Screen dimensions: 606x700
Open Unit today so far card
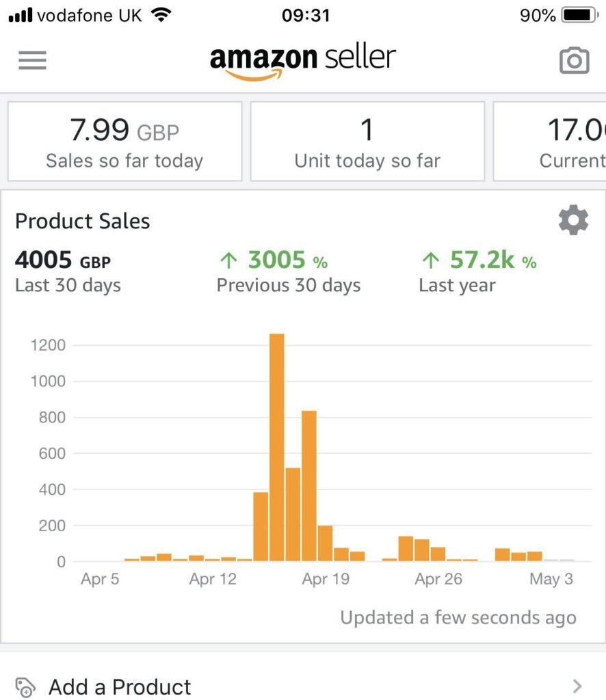pos(367,142)
